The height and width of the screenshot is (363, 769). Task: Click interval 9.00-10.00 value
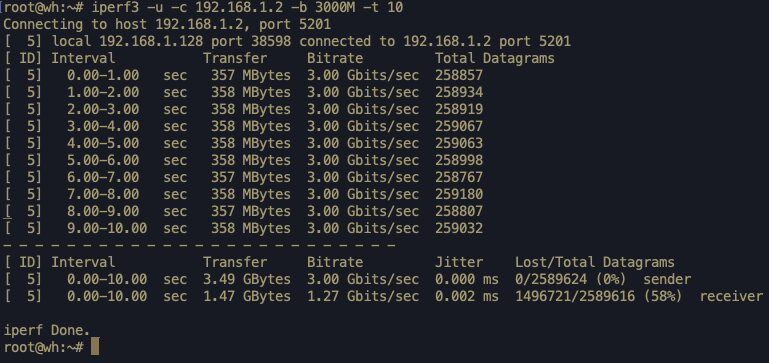coord(107,228)
